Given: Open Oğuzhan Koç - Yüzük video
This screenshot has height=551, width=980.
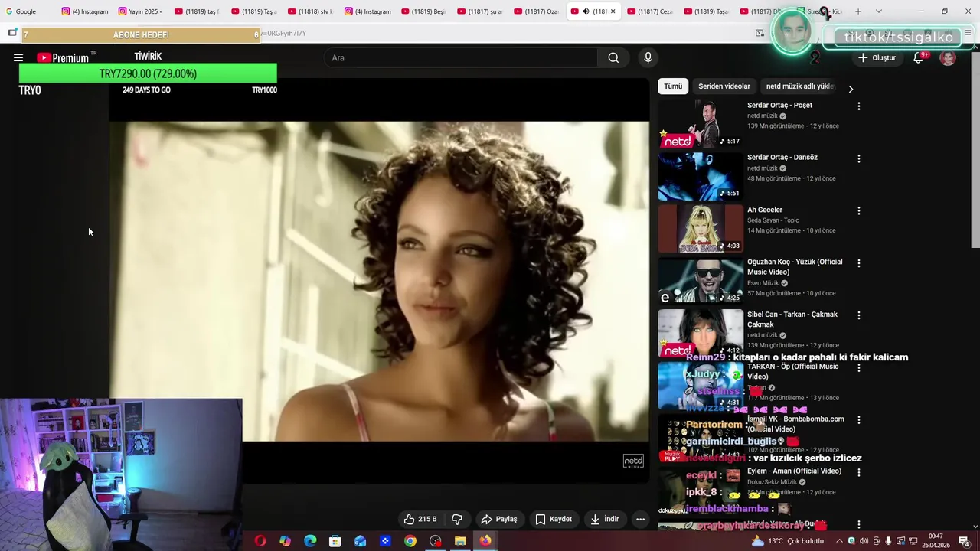Looking at the screenshot, I should pyautogui.click(x=795, y=266).
